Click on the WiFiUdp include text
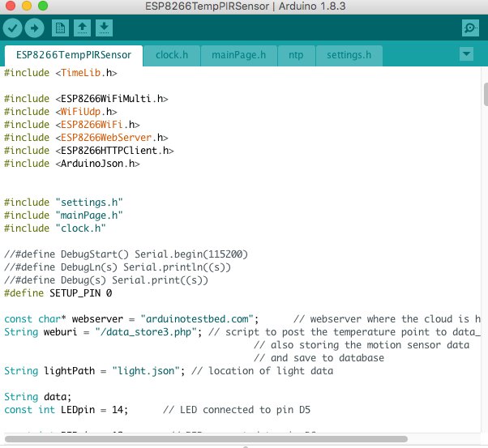Viewport: 488px width, 448px height. click(80, 112)
